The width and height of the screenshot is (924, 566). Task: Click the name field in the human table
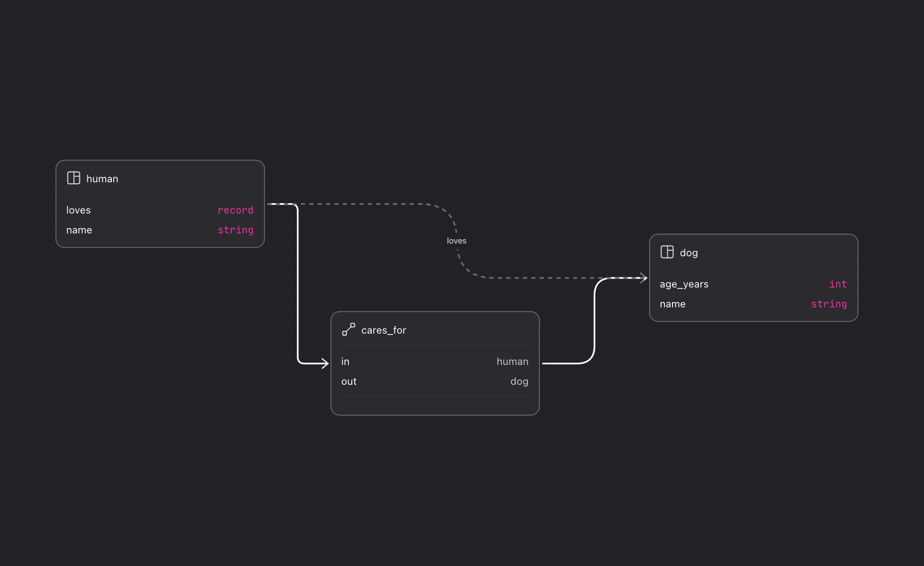click(79, 230)
